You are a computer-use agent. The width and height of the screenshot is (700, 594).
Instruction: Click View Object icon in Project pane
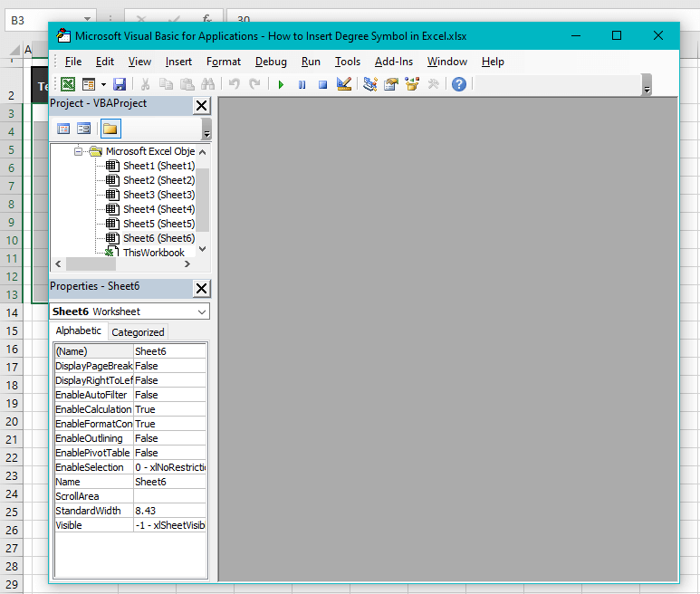pos(83,129)
